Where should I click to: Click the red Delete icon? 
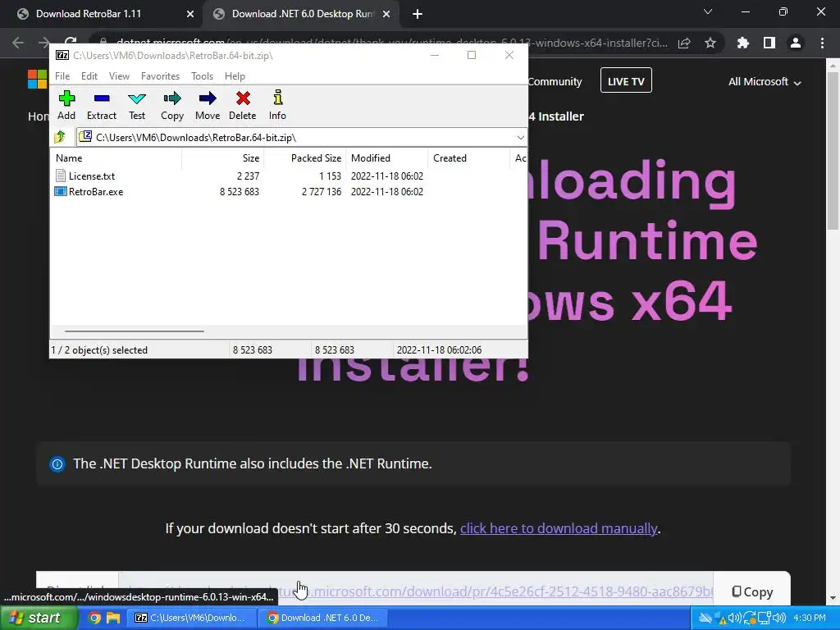click(x=243, y=106)
